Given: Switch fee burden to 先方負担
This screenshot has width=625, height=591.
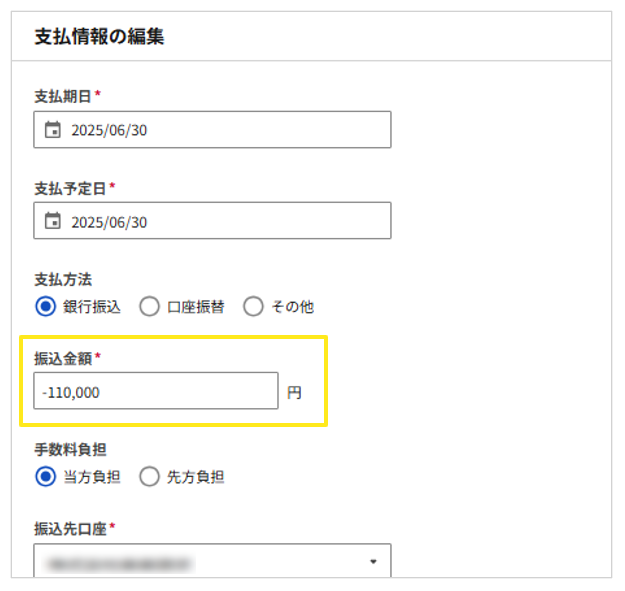Looking at the screenshot, I should (150, 477).
